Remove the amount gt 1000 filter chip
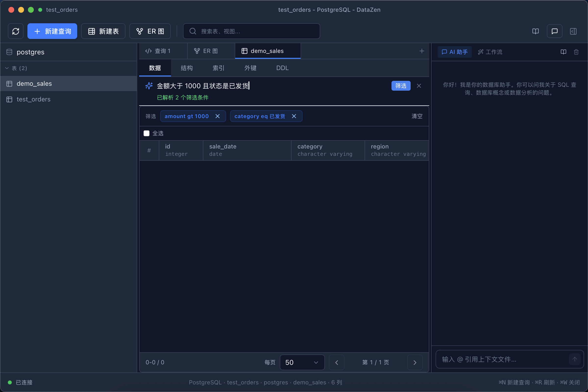 [218, 116]
